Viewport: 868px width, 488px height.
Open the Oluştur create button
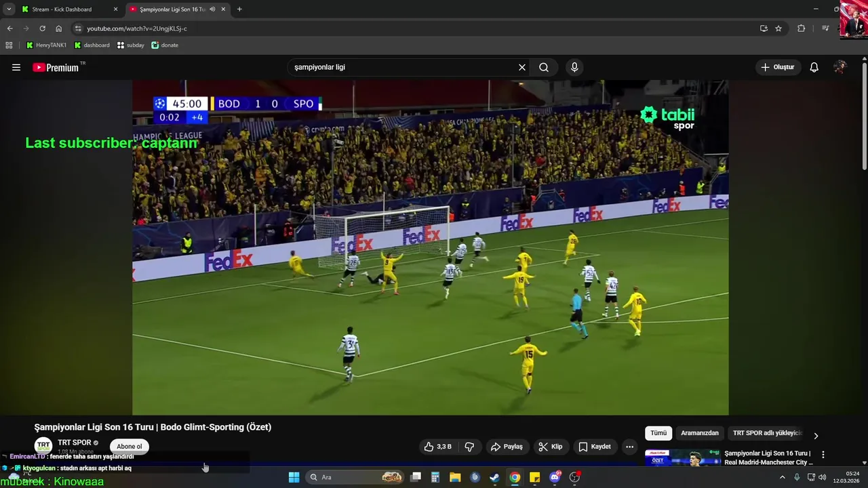pyautogui.click(x=777, y=67)
